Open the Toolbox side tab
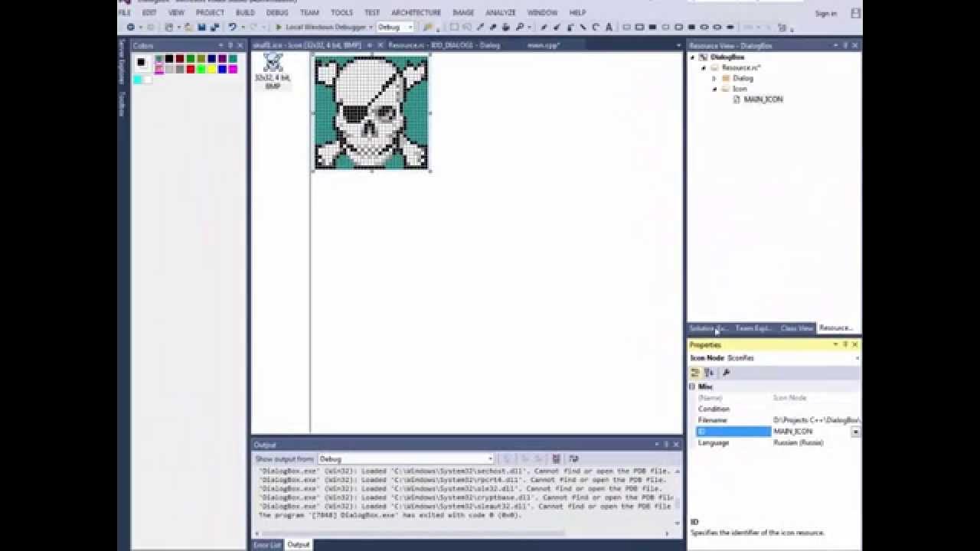980x551 pixels. pyautogui.click(x=121, y=104)
